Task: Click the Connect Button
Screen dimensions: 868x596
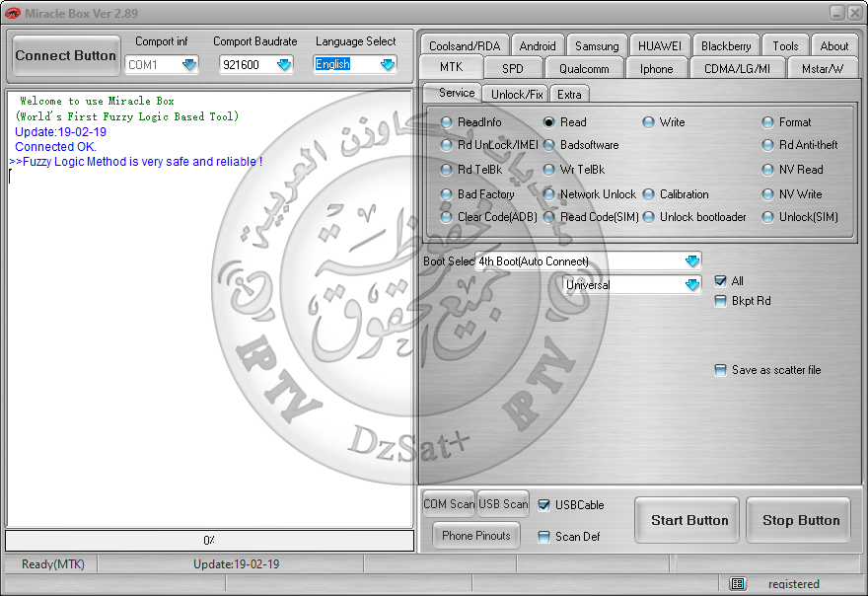Action: pos(66,55)
